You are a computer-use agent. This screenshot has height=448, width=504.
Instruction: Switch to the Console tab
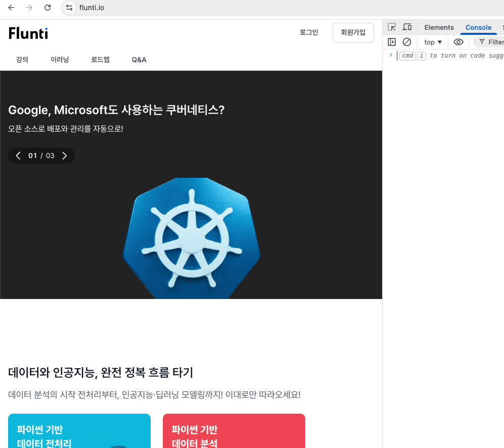478,28
